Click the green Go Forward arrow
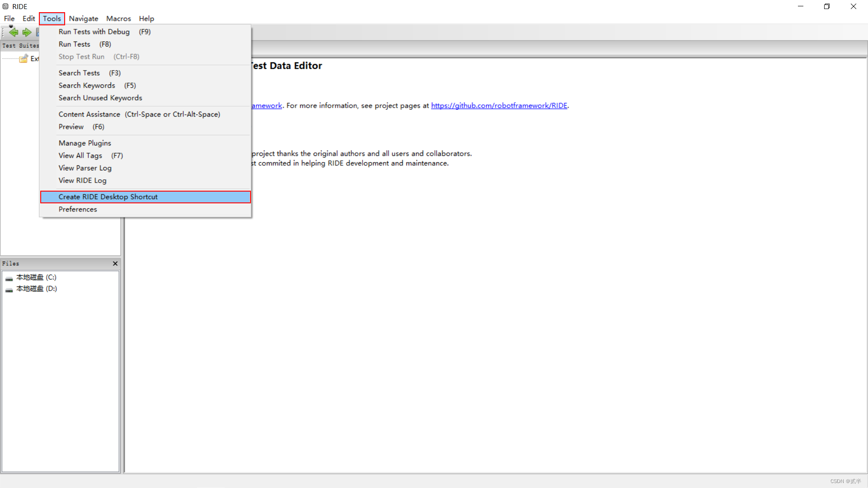 27,32
